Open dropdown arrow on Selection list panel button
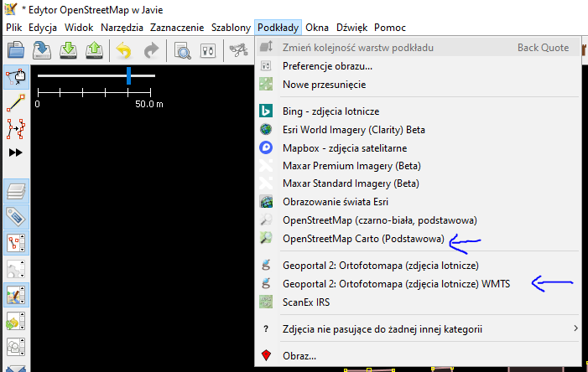 [x=22, y=250]
